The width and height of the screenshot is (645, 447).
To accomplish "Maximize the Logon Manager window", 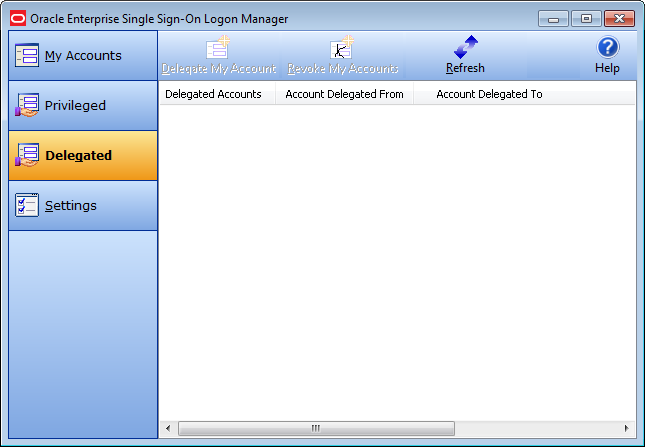I will (586, 19).
